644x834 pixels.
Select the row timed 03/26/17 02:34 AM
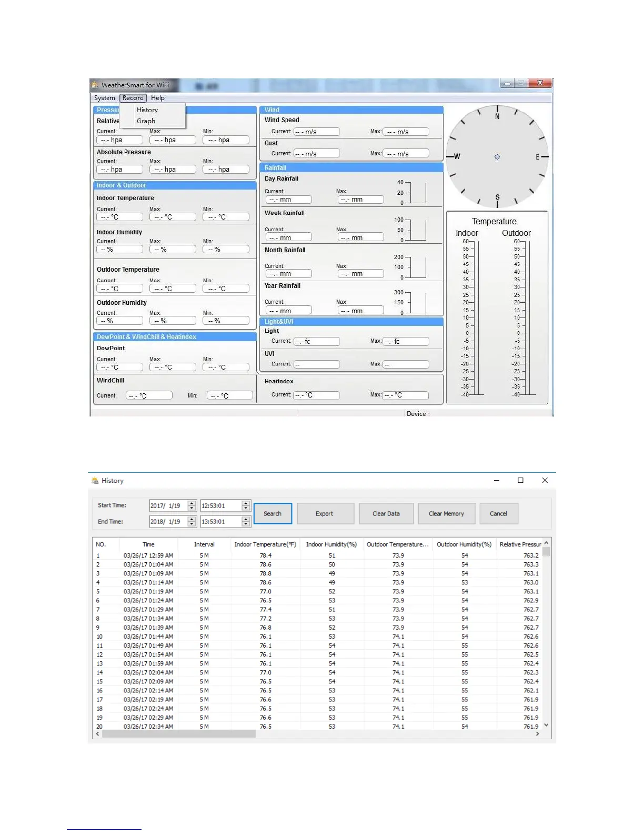pyautogui.click(x=317, y=727)
